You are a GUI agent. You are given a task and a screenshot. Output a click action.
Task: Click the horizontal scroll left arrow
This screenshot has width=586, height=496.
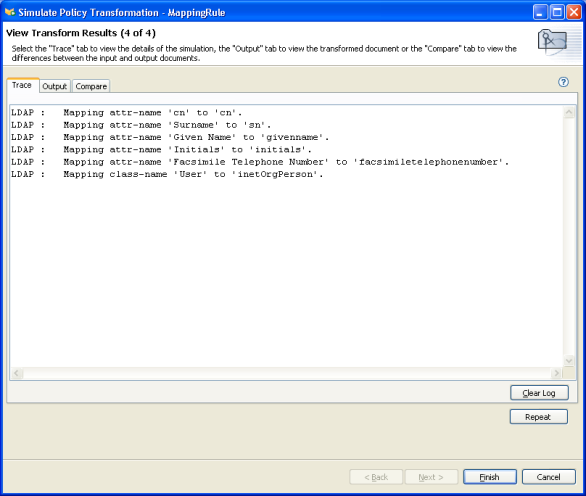[x=16, y=373]
